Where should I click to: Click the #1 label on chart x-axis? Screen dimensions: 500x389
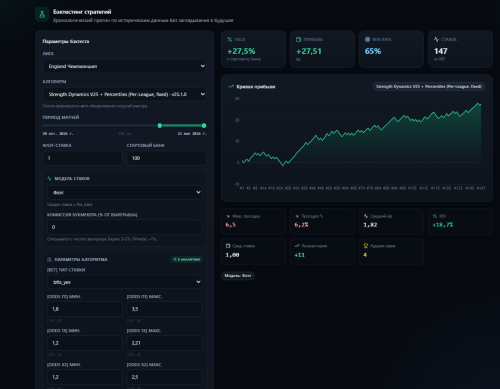(242, 188)
